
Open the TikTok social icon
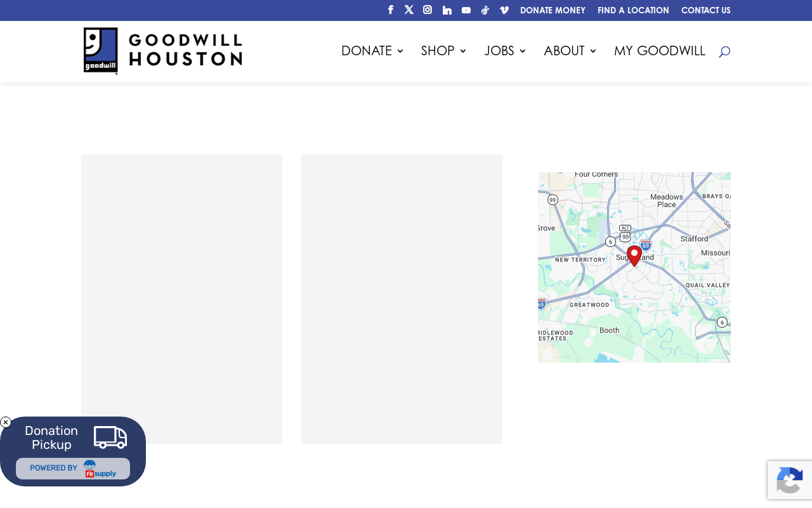[x=485, y=10]
